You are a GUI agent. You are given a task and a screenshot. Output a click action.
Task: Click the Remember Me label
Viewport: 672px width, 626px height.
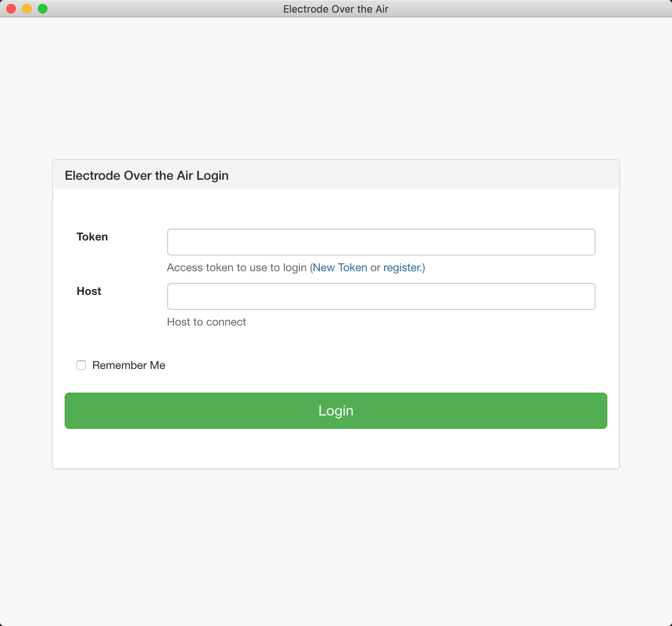click(x=129, y=365)
